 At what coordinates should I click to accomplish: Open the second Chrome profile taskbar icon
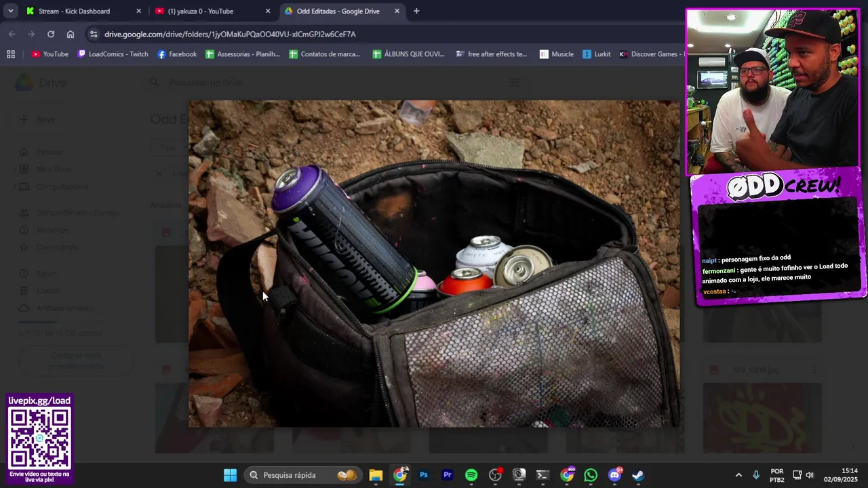click(567, 475)
